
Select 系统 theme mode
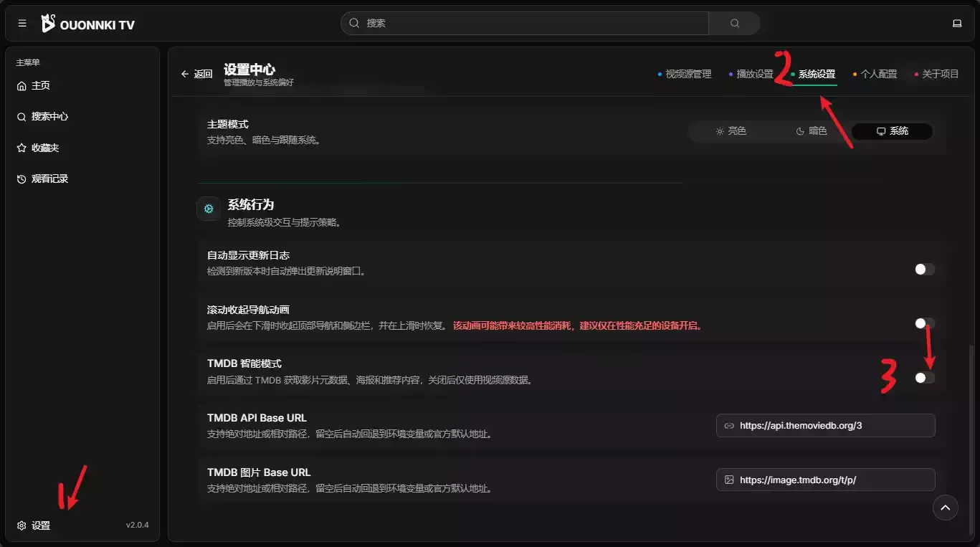click(892, 131)
